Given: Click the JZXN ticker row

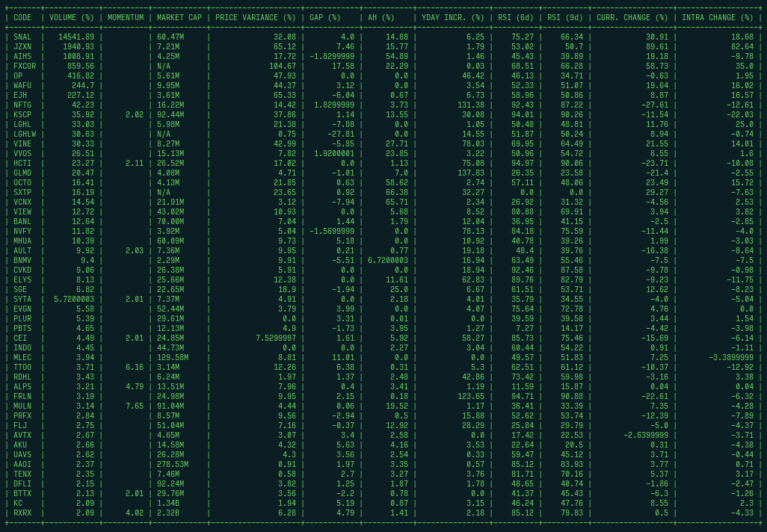Looking at the screenshot, I should click(x=383, y=47).
